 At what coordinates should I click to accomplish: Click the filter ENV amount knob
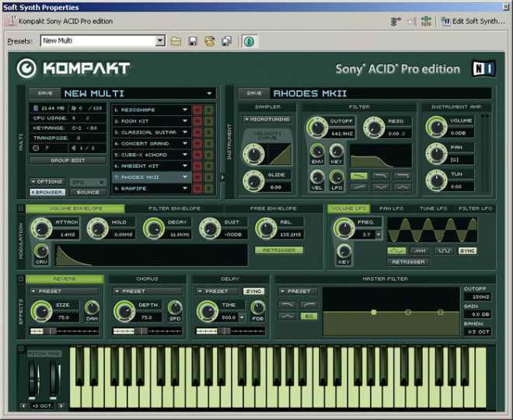317,151
